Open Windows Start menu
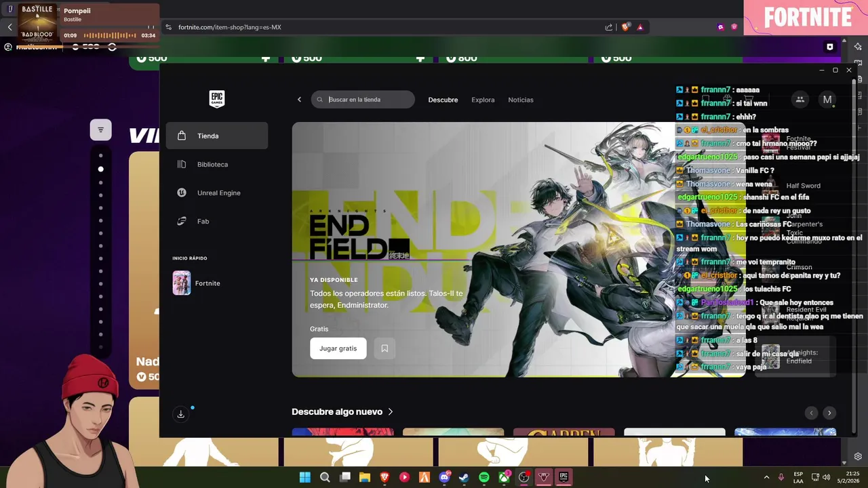The width and height of the screenshot is (868, 488). coord(305,477)
